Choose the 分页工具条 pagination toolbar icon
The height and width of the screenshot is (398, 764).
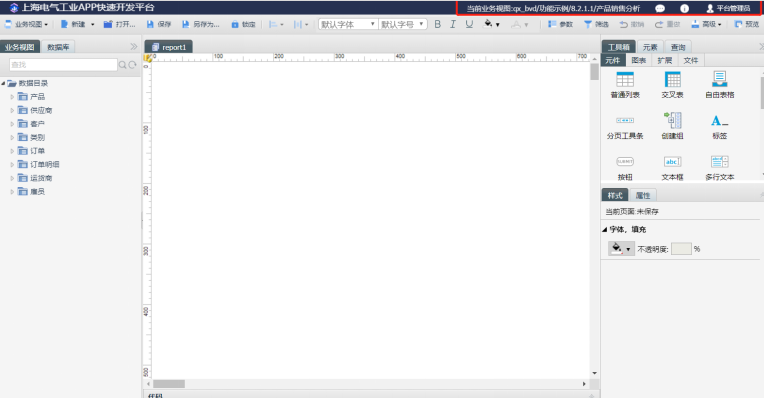[x=625, y=120]
